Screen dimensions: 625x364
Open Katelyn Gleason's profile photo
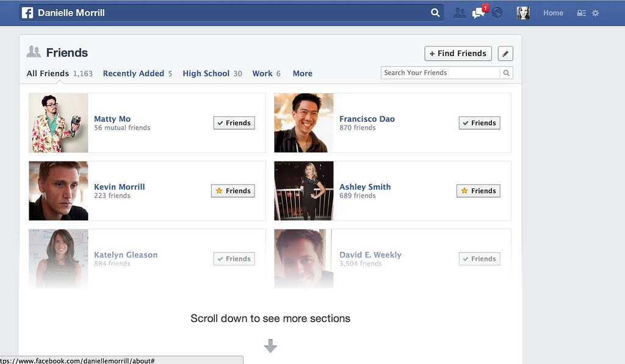pos(59,259)
